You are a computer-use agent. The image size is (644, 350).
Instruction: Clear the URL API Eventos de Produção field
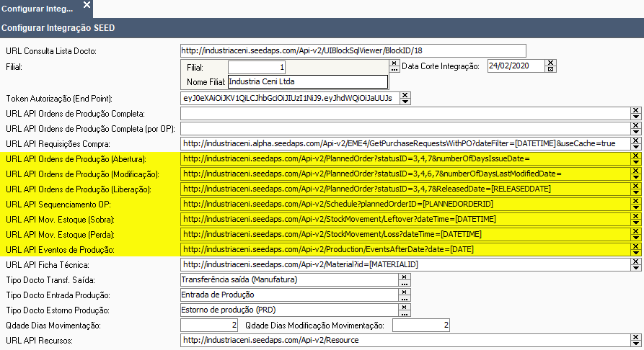636,247
